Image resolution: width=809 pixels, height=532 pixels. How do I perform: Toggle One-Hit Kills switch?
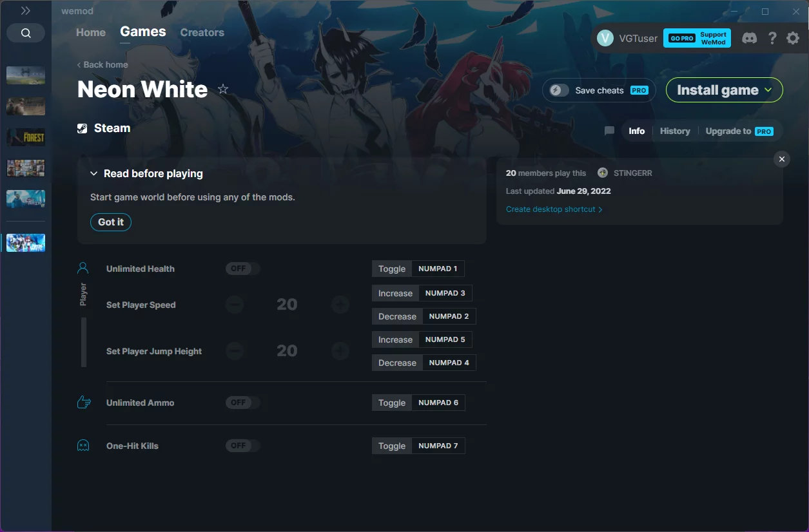point(242,446)
